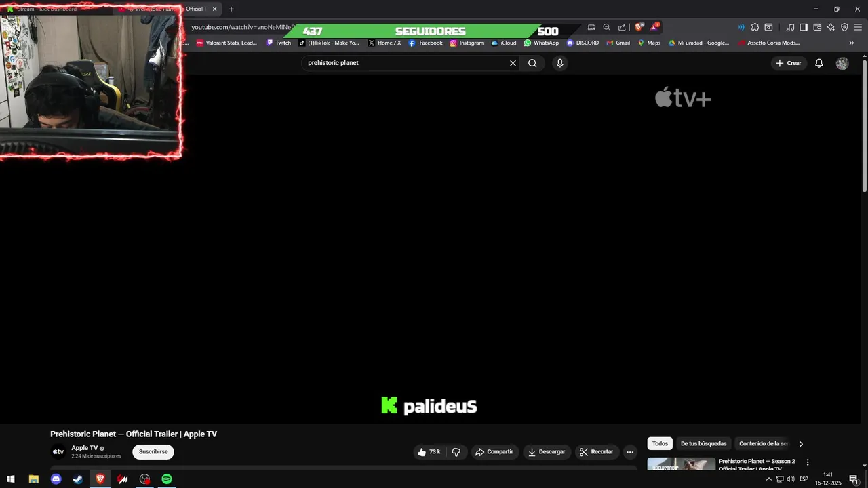Open Discord from the taskbar
Image resolution: width=868 pixels, height=488 pixels.
pyautogui.click(x=56, y=479)
